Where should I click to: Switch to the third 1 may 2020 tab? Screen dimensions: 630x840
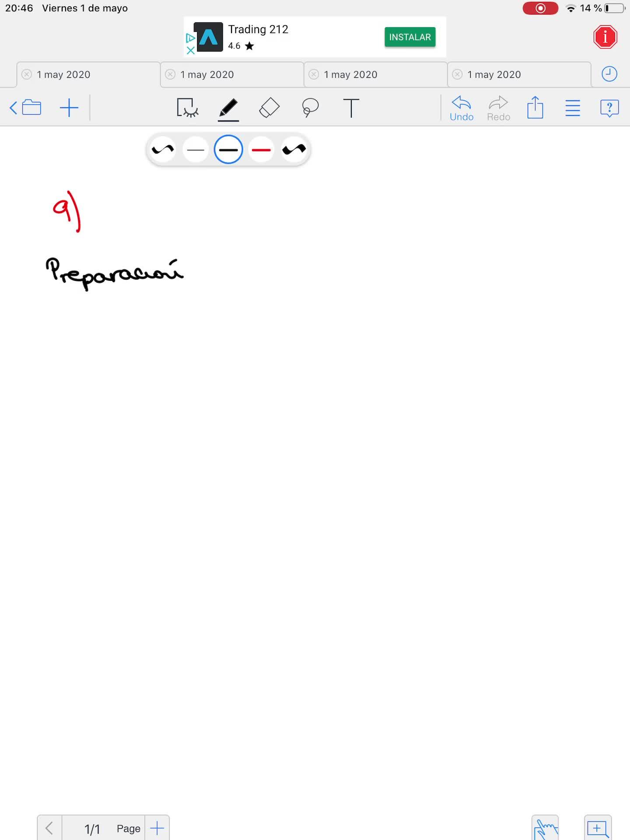[x=375, y=74]
